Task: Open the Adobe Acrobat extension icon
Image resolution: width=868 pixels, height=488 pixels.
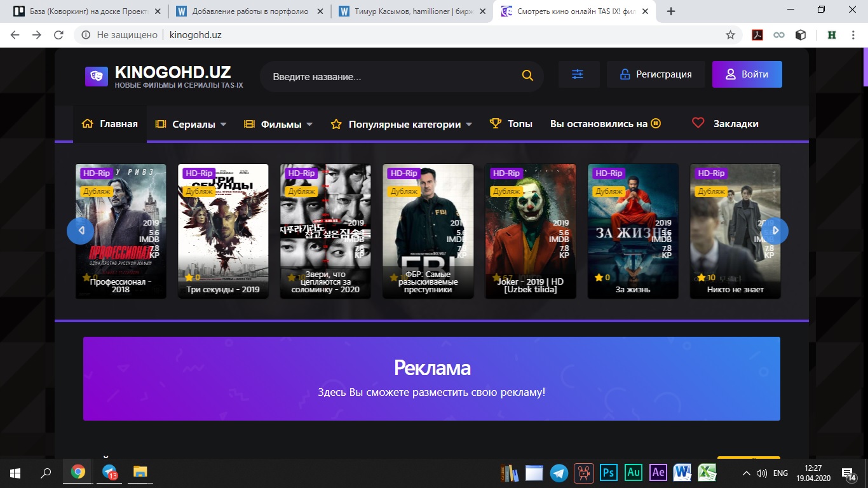Action: pos(757,35)
